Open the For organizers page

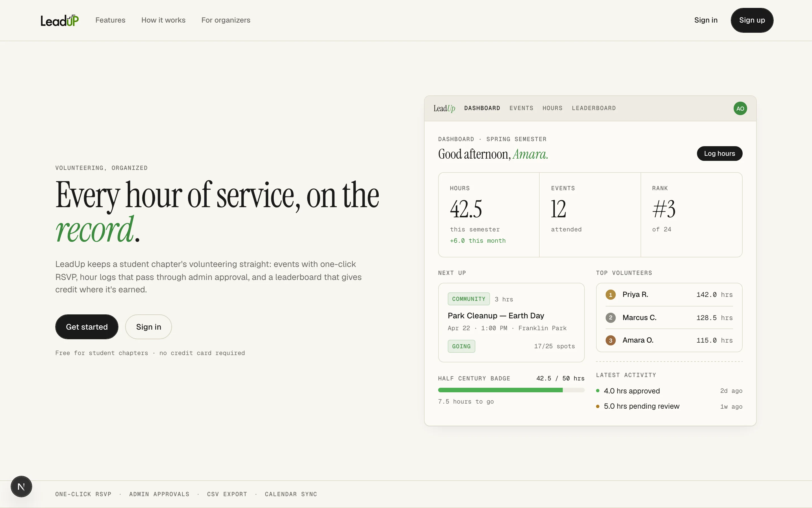[226, 20]
